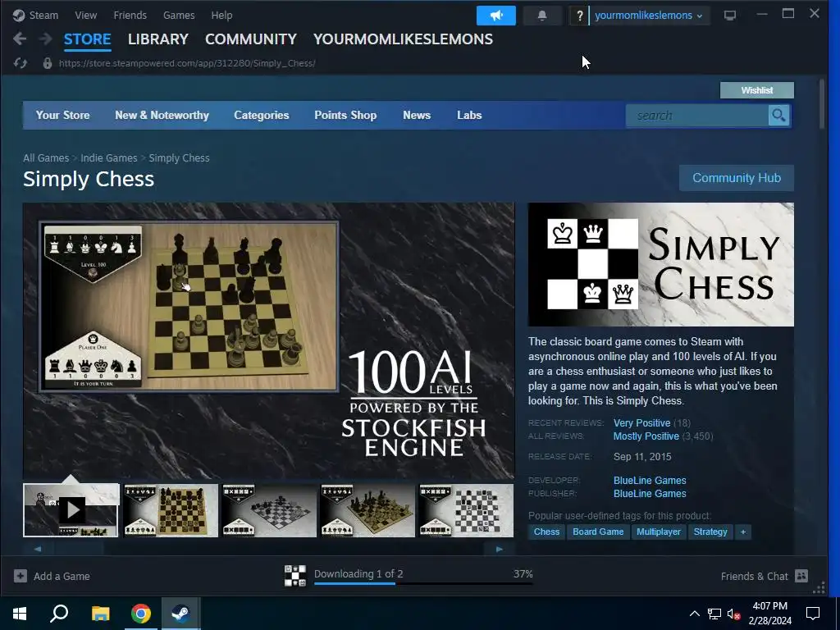Viewport: 840px width, 630px height.
Task: Open the Categories menu
Action: pos(262,115)
